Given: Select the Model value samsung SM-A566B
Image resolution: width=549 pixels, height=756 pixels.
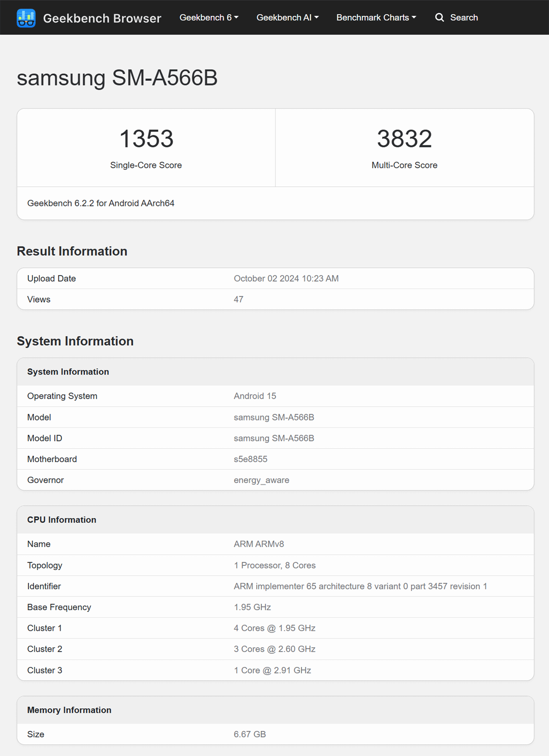Looking at the screenshot, I should pos(274,417).
